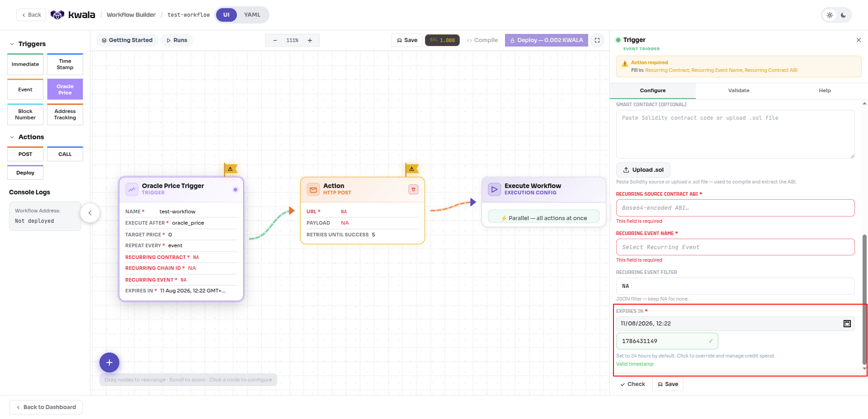
Task: Switch to light theme sun icon
Action: click(x=830, y=15)
